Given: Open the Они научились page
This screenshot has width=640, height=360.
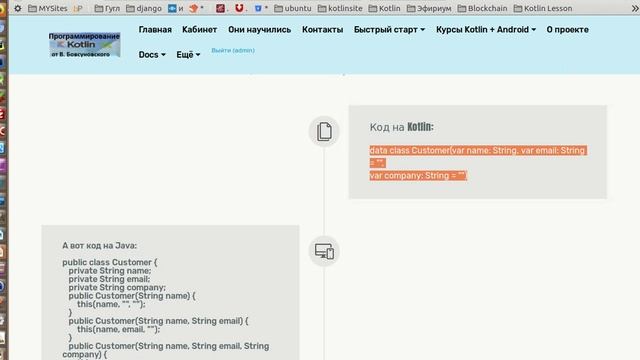Looking at the screenshot, I should (x=260, y=30).
